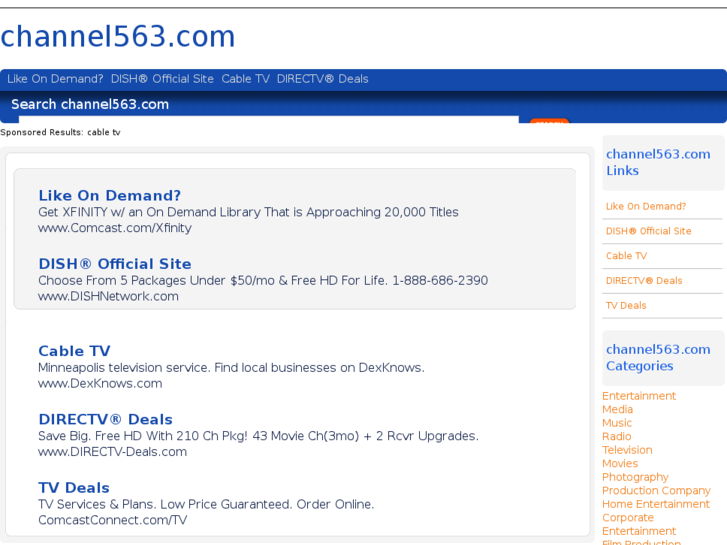
Task: Select the 'Movies' category
Action: point(620,463)
